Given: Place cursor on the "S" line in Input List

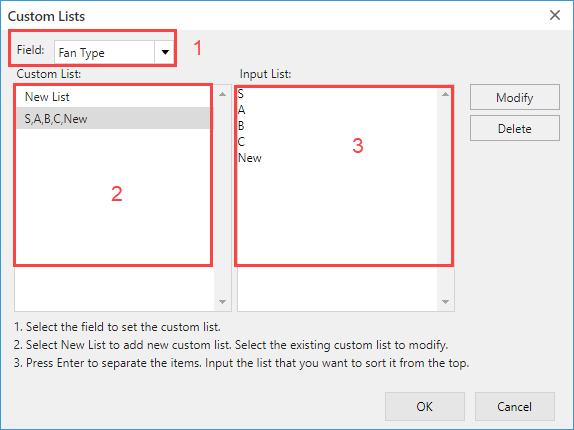Looking at the screenshot, I should click(x=241, y=94).
